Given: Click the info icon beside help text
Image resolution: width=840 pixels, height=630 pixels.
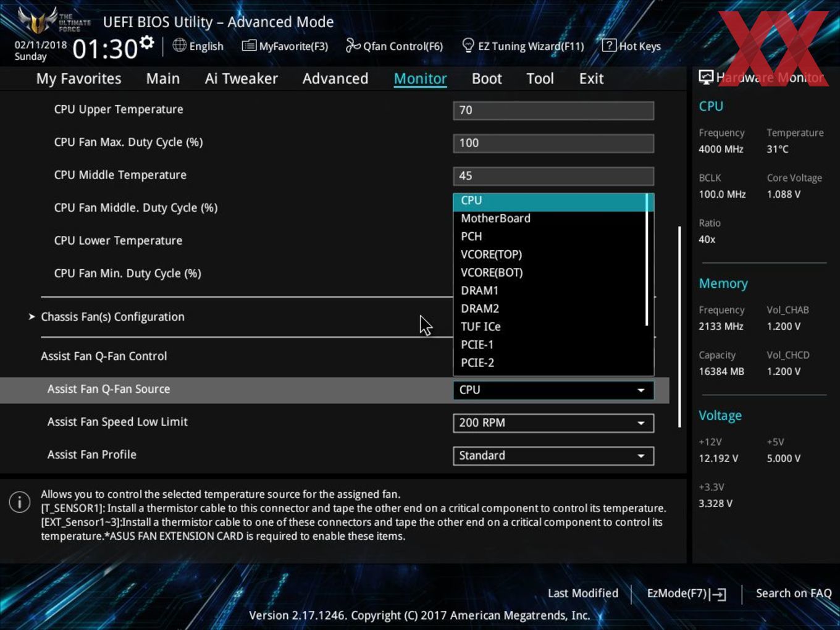Looking at the screenshot, I should point(20,502).
